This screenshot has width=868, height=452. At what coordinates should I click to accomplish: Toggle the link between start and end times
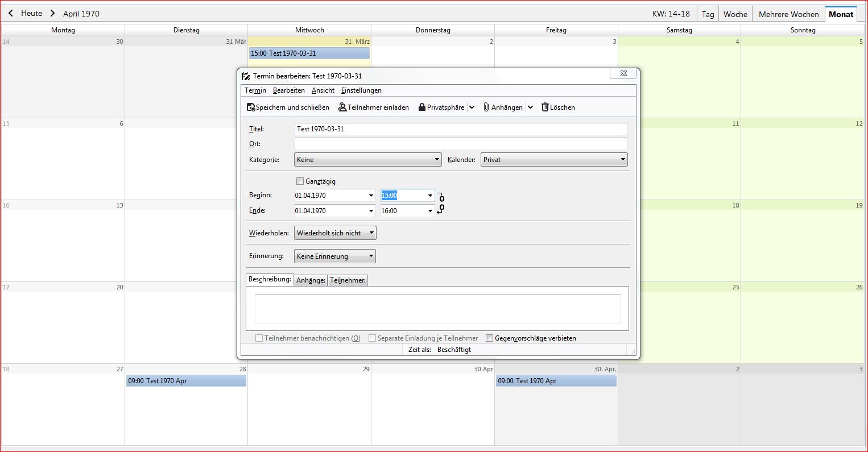click(x=441, y=203)
